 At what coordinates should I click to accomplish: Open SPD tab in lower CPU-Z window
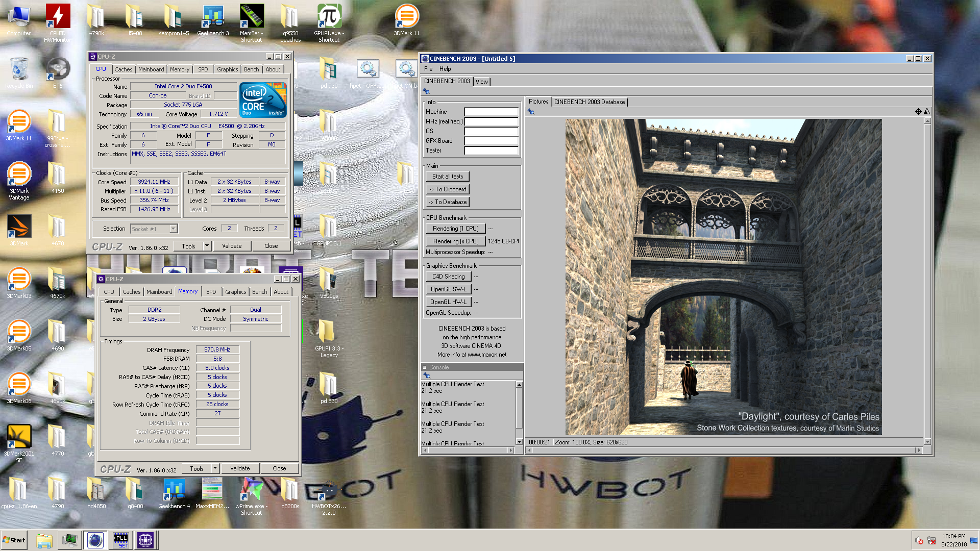tap(211, 292)
